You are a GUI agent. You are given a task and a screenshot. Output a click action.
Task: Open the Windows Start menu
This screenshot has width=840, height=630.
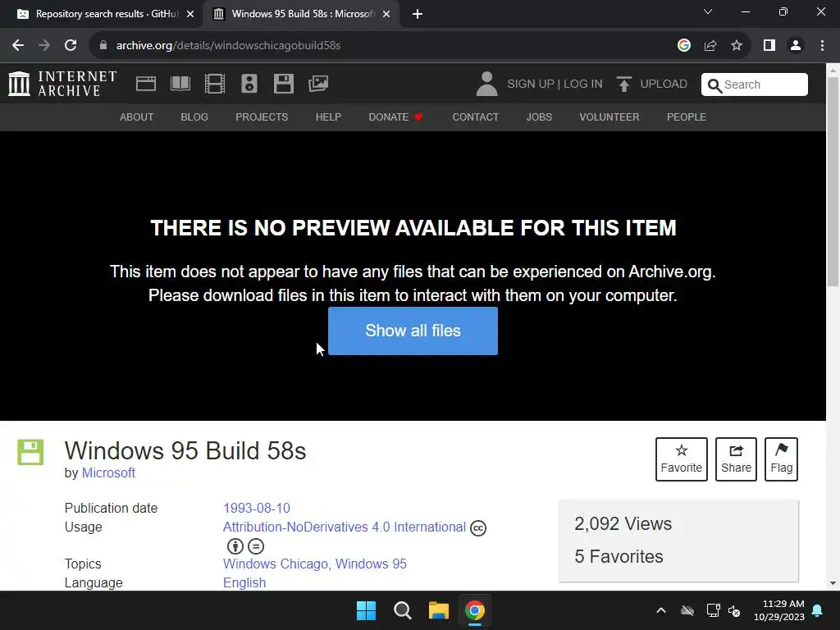coord(367,610)
